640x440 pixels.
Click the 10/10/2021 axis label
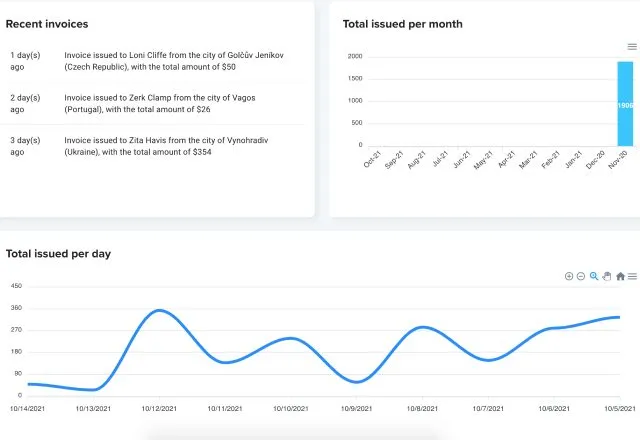291,409
